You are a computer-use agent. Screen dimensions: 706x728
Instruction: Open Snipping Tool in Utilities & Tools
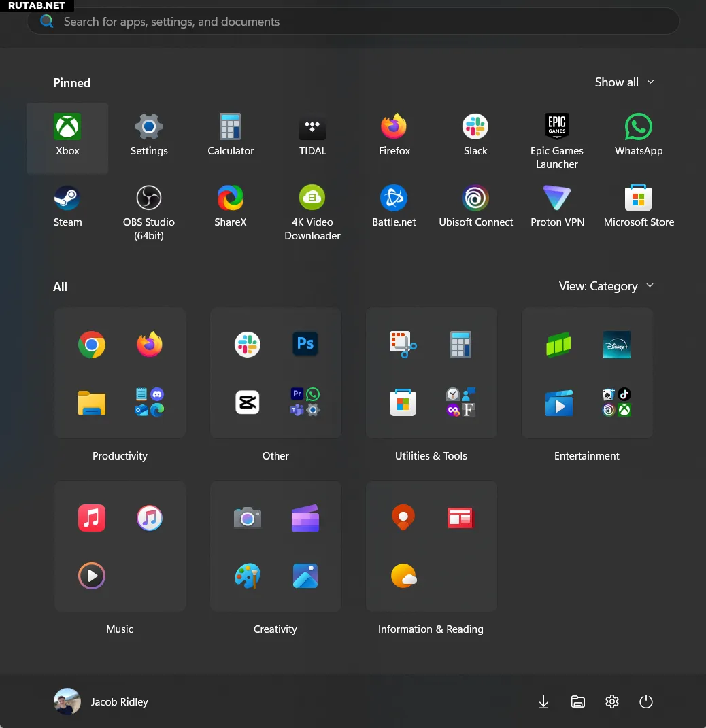pos(403,345)
